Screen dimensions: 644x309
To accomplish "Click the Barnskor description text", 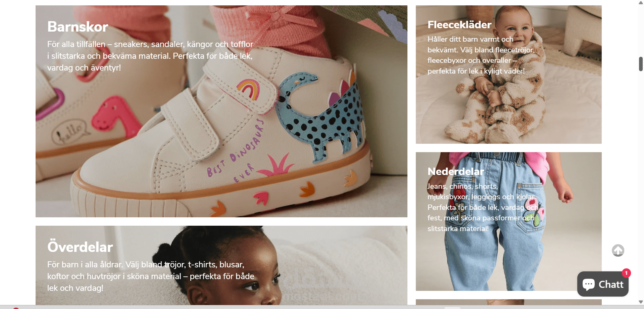I will point(150,56).
